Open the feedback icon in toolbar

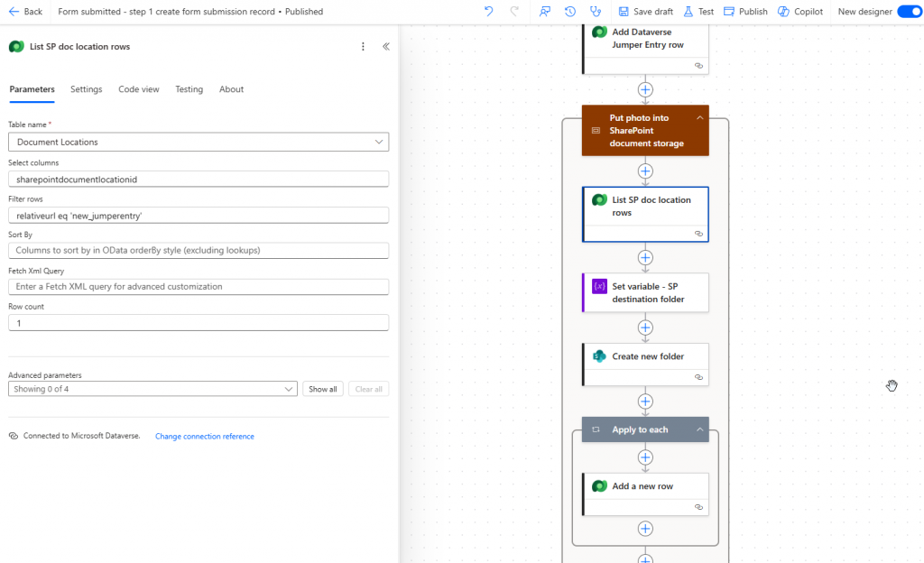pos(545,12)
